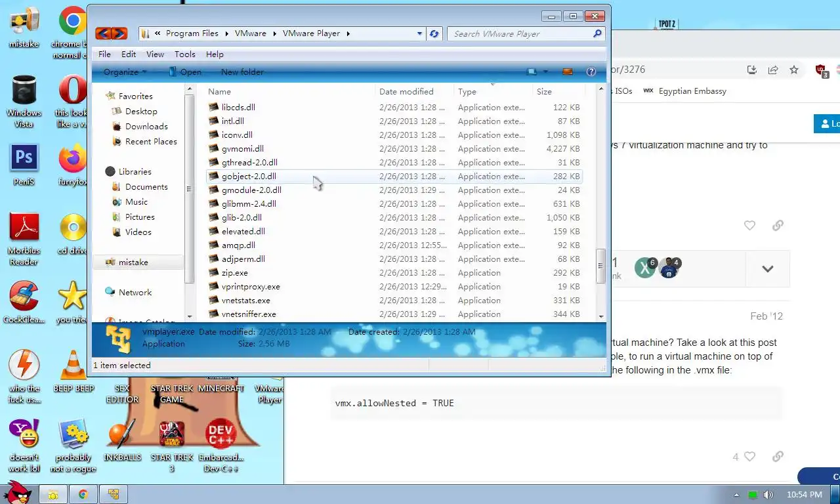The width and height of the screenshot is (840, 504).
Task: Click Open in the Explorer toolbar
Action: [184, 72]
